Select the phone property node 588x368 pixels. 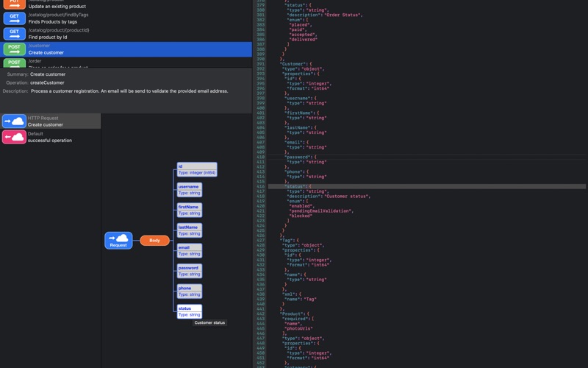click(x=190, y=291)
